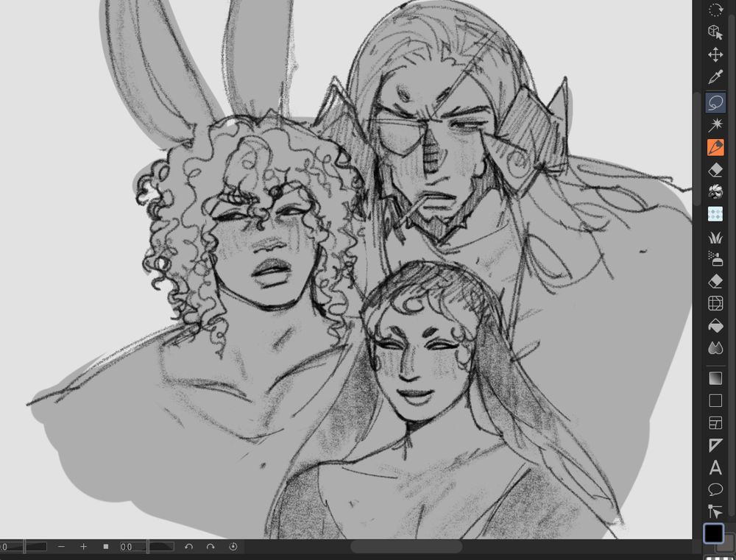Select the Mesh transform tool icon

click(715, 304)
